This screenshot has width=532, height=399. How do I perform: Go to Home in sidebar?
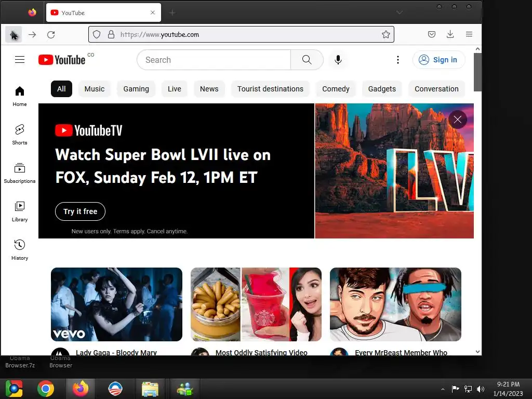click(20, 96)
